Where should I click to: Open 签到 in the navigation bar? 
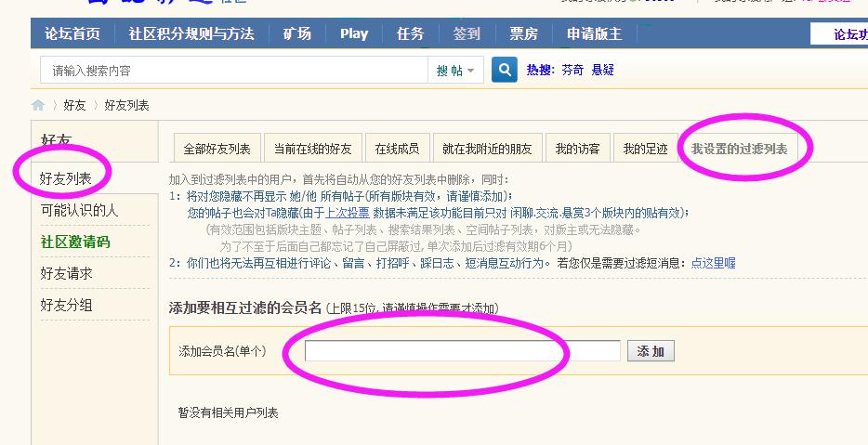tap(467, 33)
